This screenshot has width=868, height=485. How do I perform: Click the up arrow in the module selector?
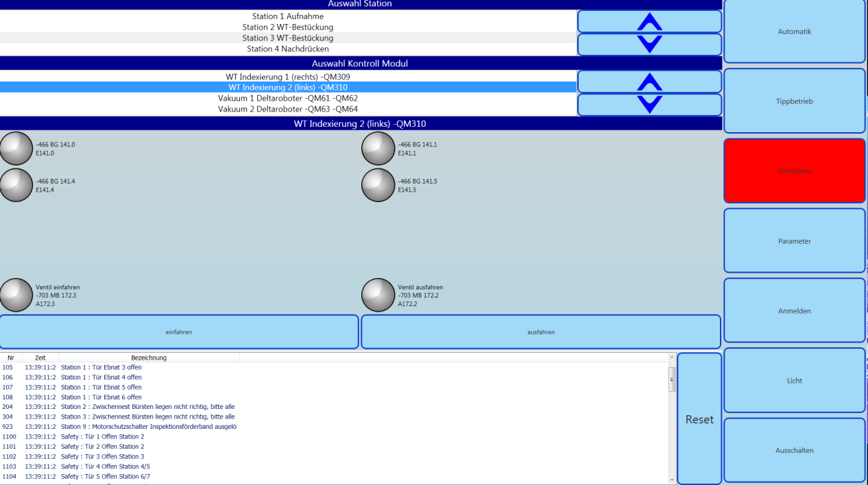(x=649, y=82)
